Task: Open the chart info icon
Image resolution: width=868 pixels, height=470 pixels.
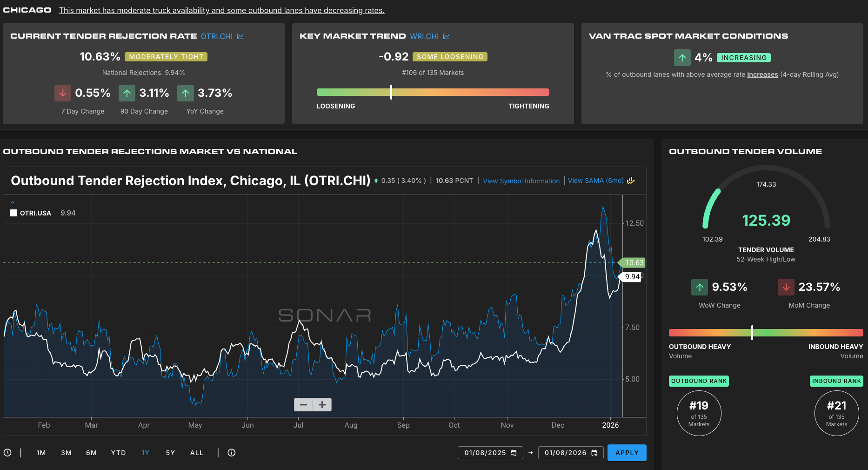Action: (232, 453)
